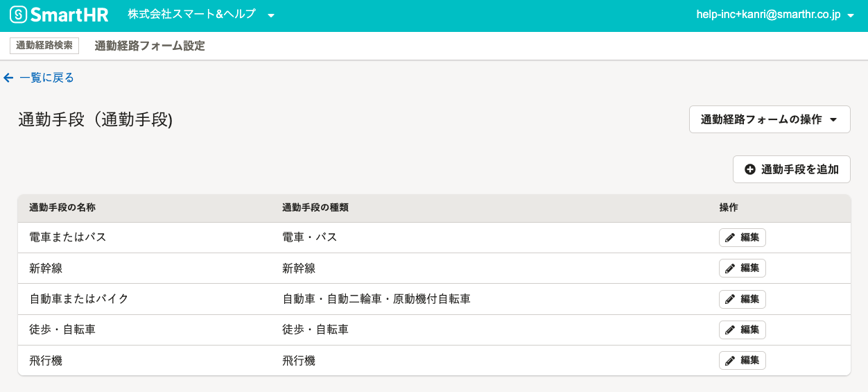
Task: Select the 新幹線 name cell
Action: (x=46, y=268)
